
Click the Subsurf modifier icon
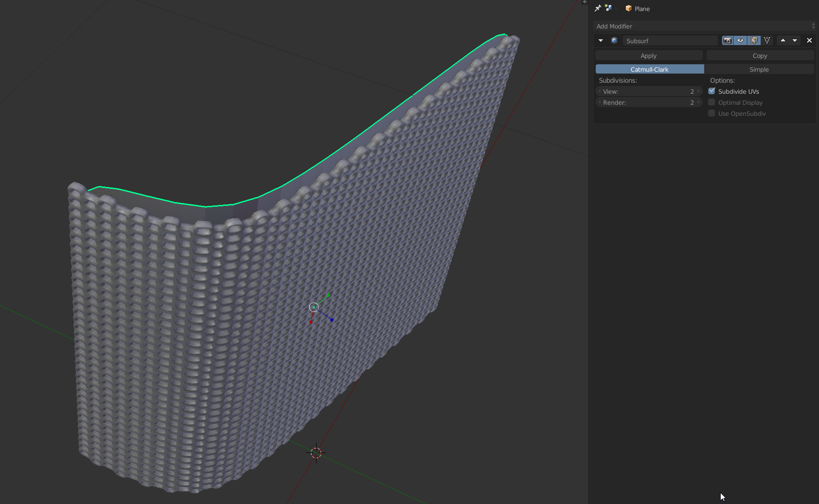[614, 40]
